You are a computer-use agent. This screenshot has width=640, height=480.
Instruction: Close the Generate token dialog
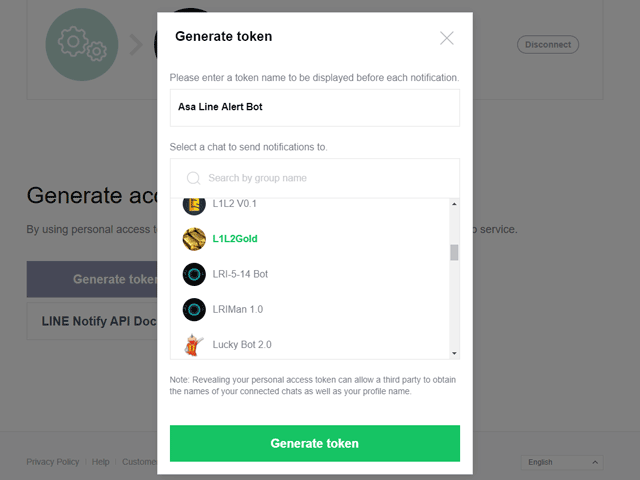(447, 38)
